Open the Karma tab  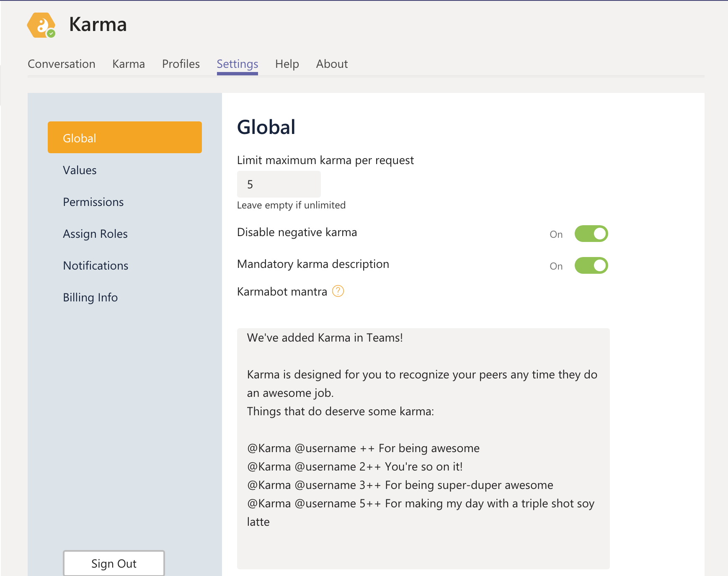128,64
